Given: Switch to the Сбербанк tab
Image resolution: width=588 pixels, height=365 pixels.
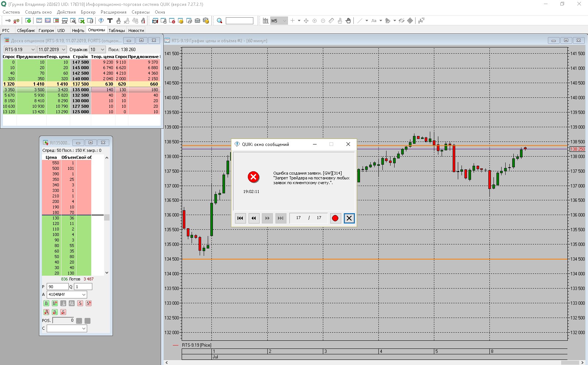Looking at the screenshot, I should click(26, 31).
